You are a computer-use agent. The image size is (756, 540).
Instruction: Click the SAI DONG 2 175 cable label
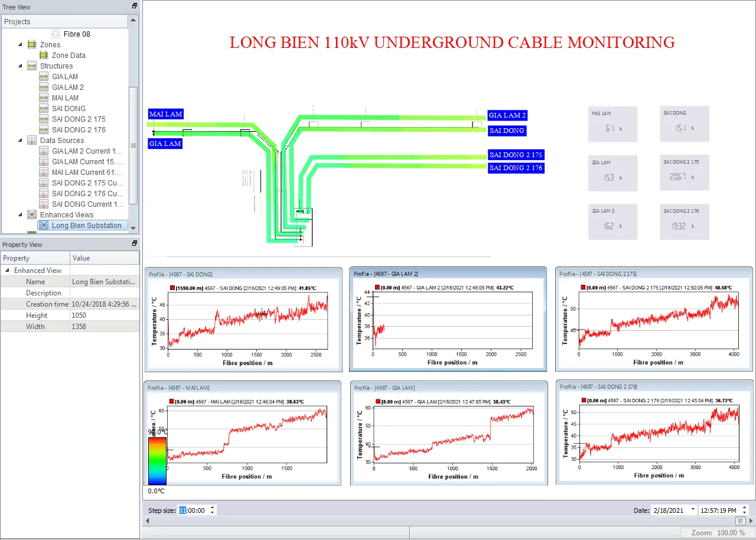point(516,155)
